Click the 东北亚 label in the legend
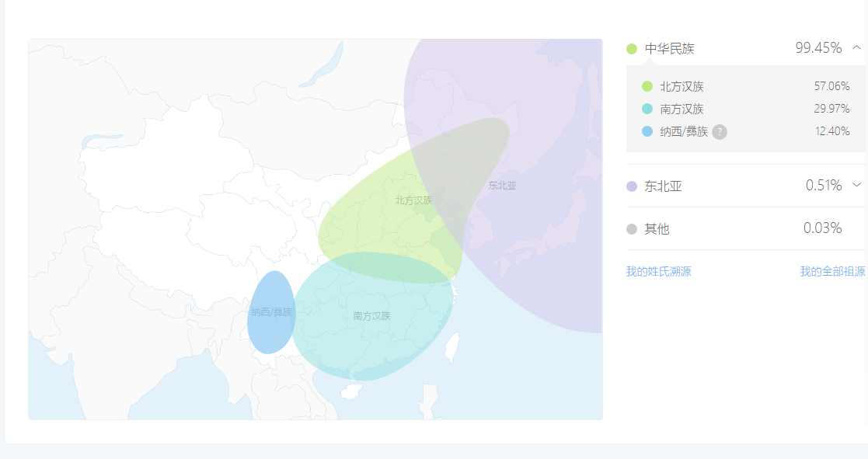The width and height of the screenshot is (868, 459). pos(663,186)
